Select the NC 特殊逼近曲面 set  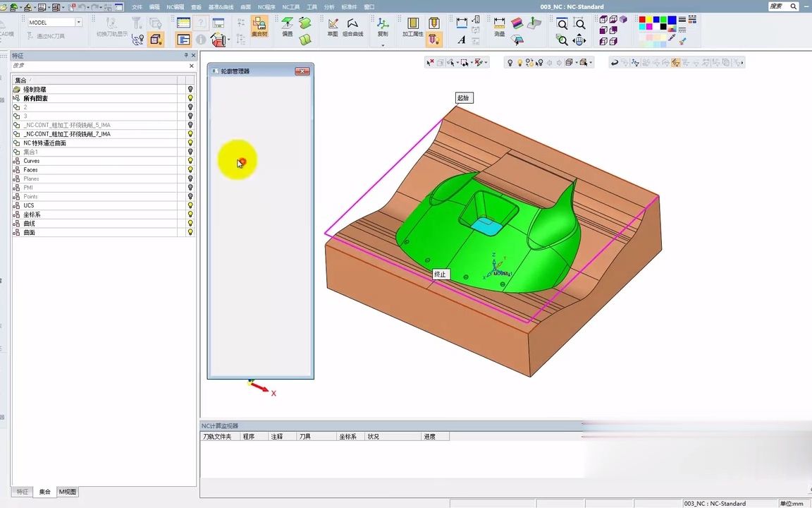click(45, 143)
